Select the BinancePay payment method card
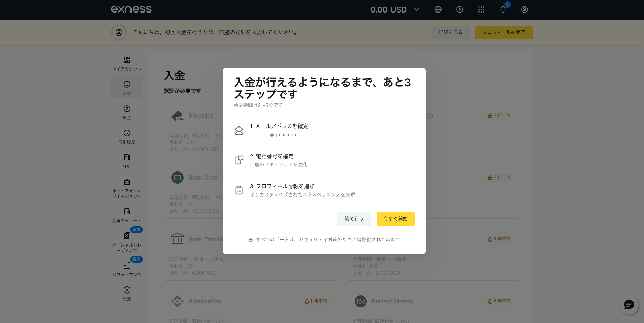Viewport: 644px width, 323px height. [x=249, y=301]
